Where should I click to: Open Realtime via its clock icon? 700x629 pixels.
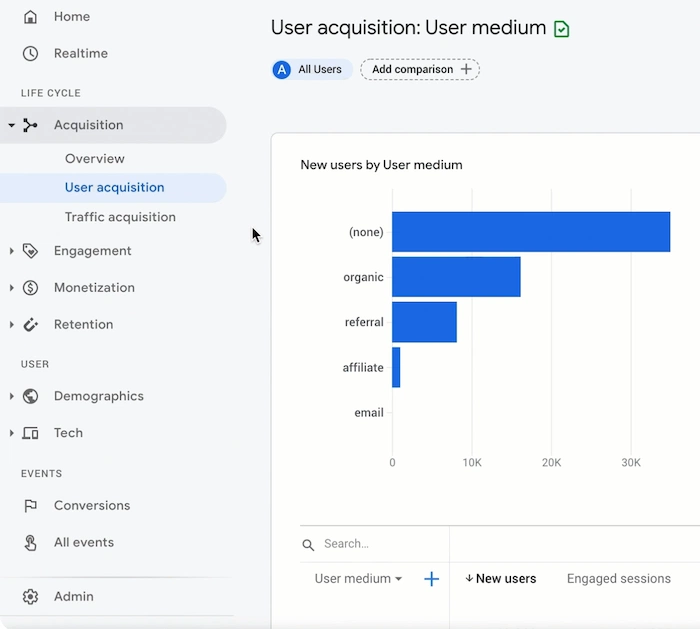[x=31, y=54]
